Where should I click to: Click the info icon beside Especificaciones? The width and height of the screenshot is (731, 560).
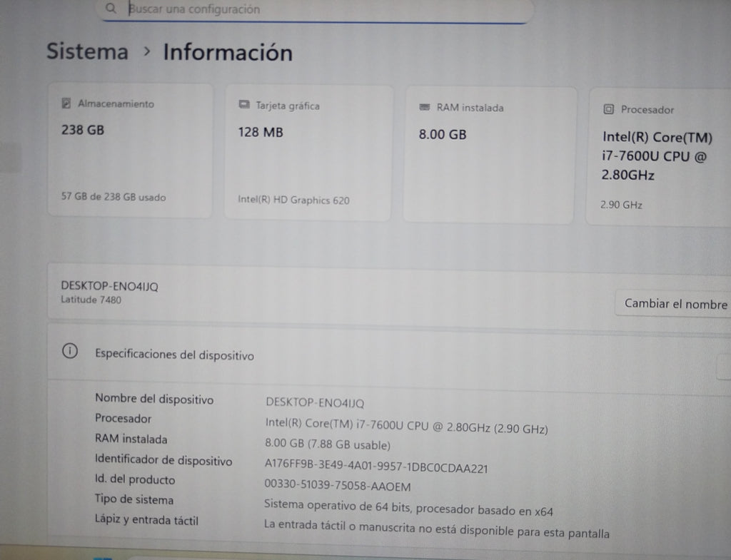click(x=70, y=351)
